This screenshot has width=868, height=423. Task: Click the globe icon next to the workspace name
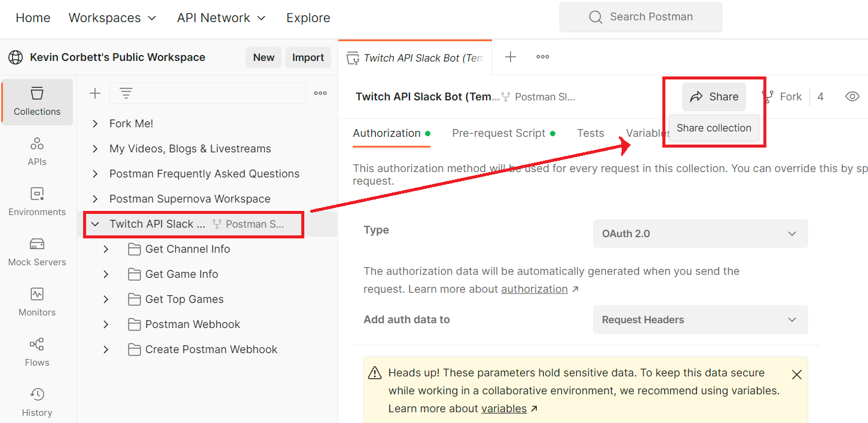(x=15, y=57)
